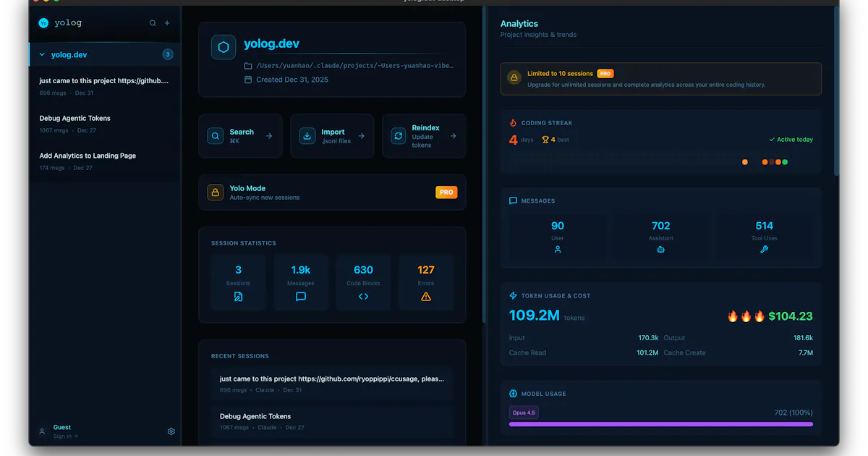Open 'just came to this project' sidebar session
Viewport: 868px width, 456px height.
(x=105, y=86)
